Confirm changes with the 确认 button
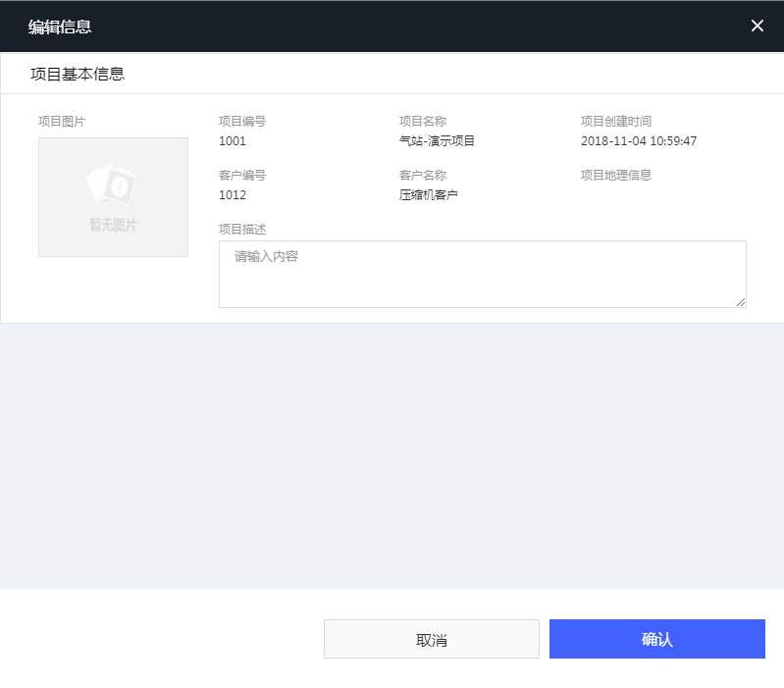This screenshot has height=688, width=784. click(656, 639)
